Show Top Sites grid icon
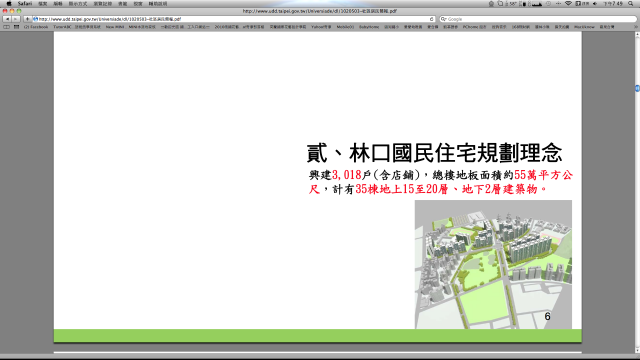 pos(16,27)
